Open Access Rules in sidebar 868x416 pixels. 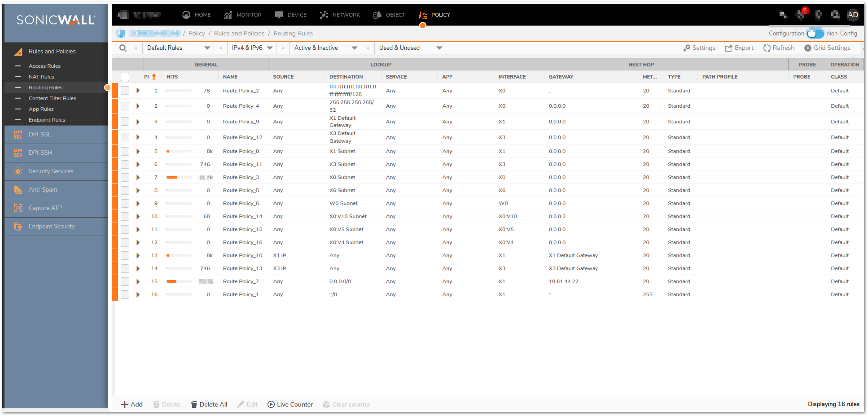point(44,66)
